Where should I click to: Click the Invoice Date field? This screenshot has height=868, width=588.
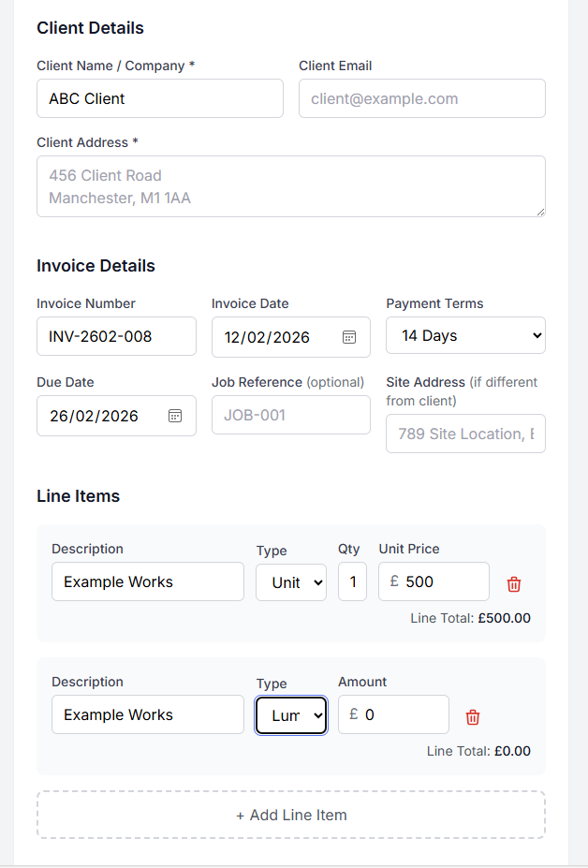click(276, 337)
